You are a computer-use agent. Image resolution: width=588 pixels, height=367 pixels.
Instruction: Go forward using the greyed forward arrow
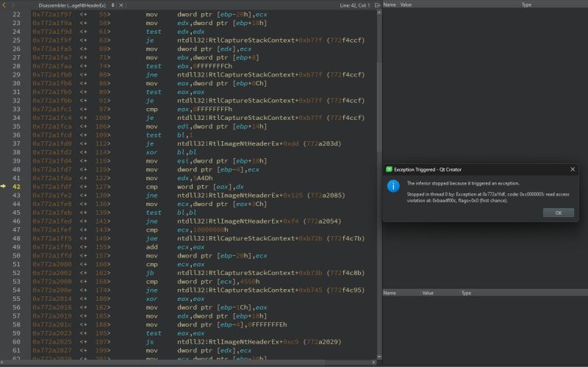[x=13, y=5]
